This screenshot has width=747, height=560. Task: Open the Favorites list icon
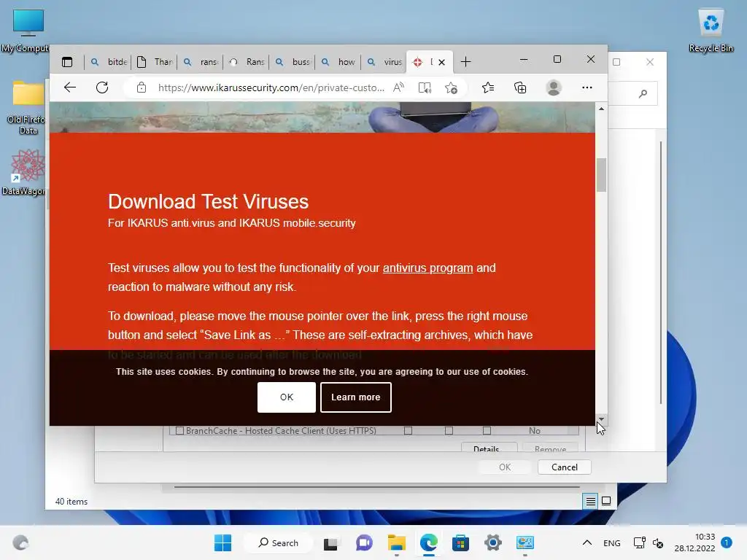[x=488, y=87]
